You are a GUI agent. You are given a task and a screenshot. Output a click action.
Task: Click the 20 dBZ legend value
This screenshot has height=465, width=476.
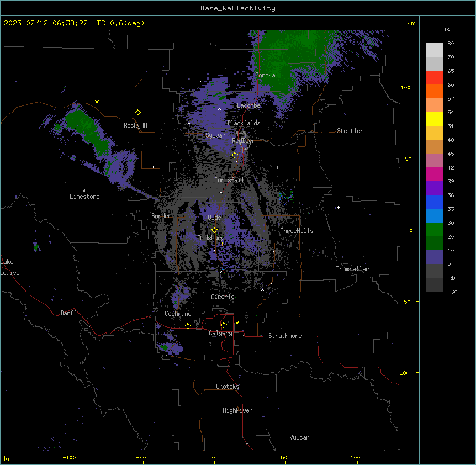451,236
